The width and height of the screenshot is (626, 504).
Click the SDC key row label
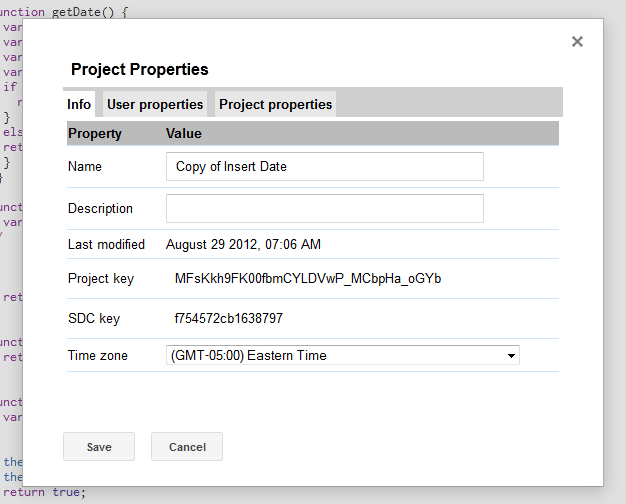point(94,319)
